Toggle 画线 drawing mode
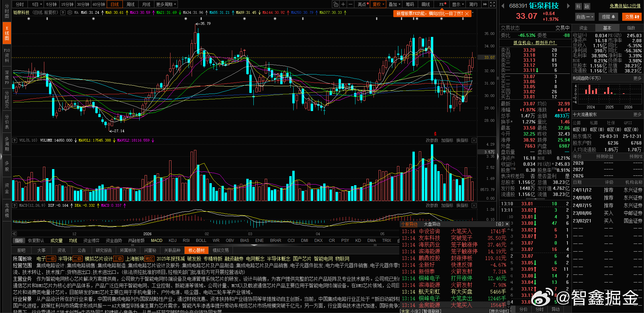 coord(426,4)
